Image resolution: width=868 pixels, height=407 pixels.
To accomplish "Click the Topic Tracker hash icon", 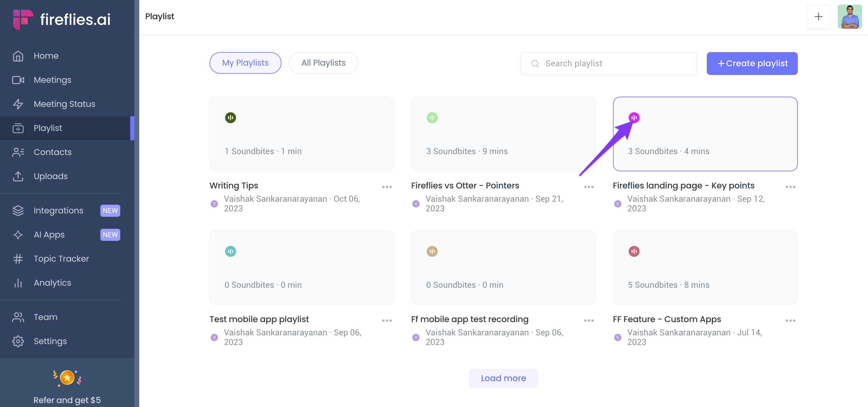I will point(18,259).
